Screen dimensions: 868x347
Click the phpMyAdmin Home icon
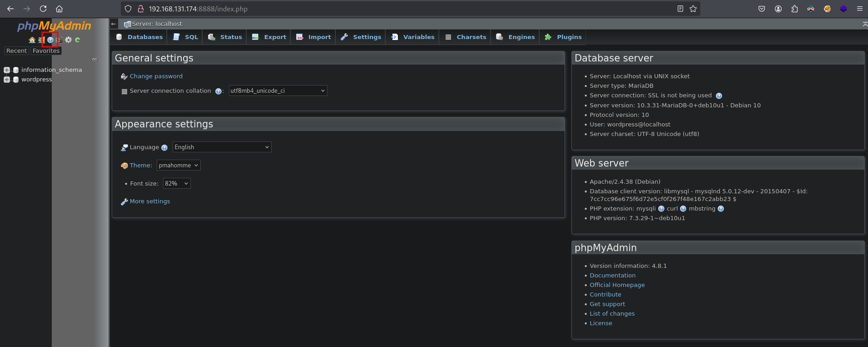pos(32,40)
